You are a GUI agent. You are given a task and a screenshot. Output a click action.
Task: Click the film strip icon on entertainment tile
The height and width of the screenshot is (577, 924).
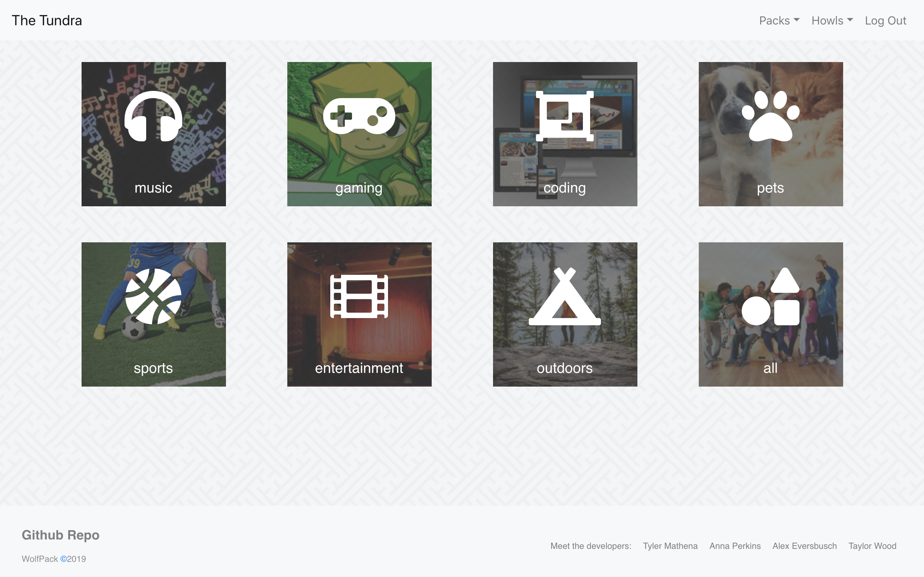coord(359,296)
